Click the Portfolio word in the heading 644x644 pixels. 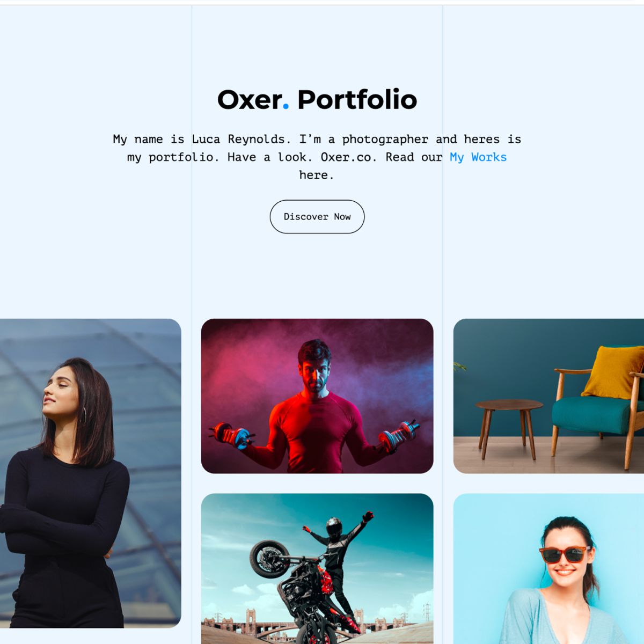[x=357, y=100]
